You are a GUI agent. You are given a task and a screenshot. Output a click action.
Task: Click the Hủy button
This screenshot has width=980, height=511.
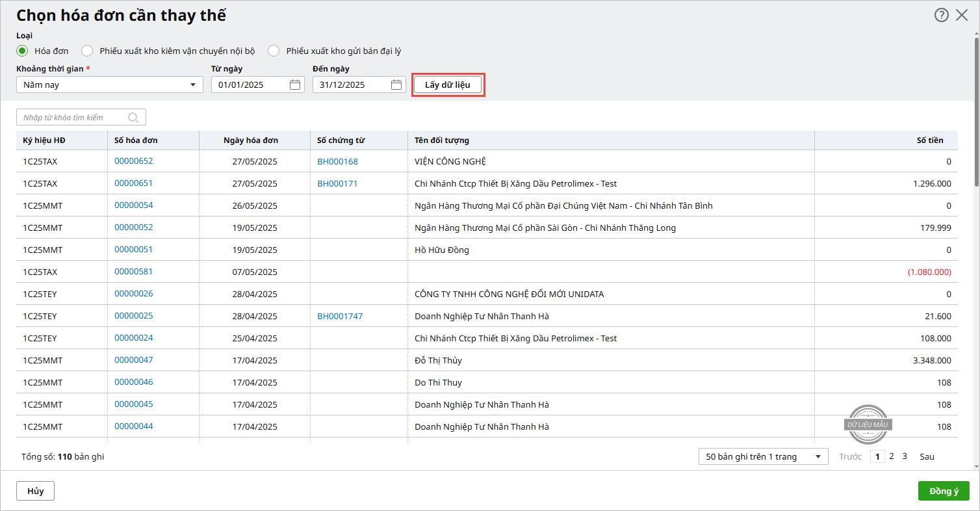coord(35,491)
